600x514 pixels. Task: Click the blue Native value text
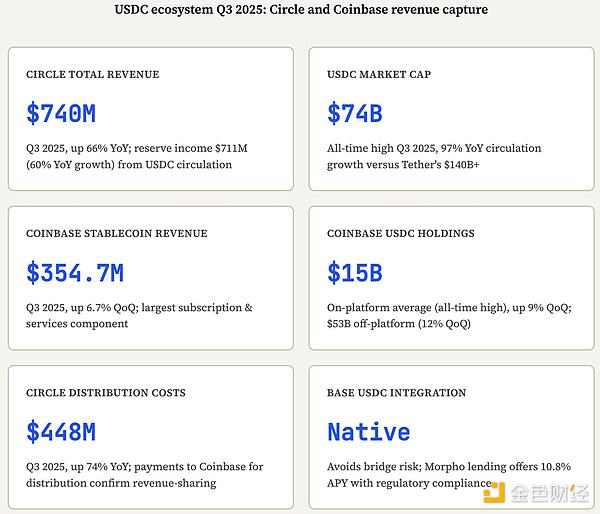[x=369, y=432]
